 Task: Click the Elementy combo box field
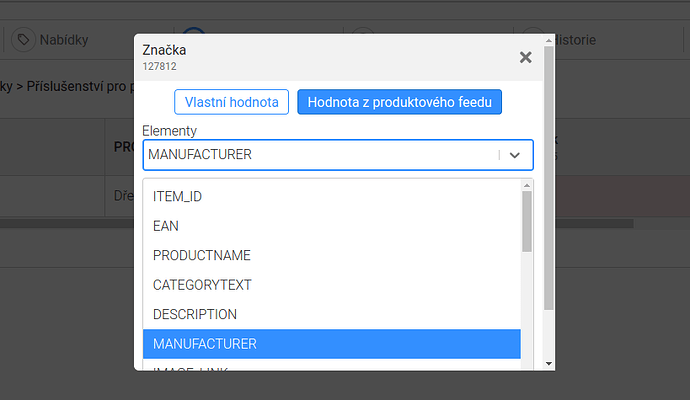338,155
